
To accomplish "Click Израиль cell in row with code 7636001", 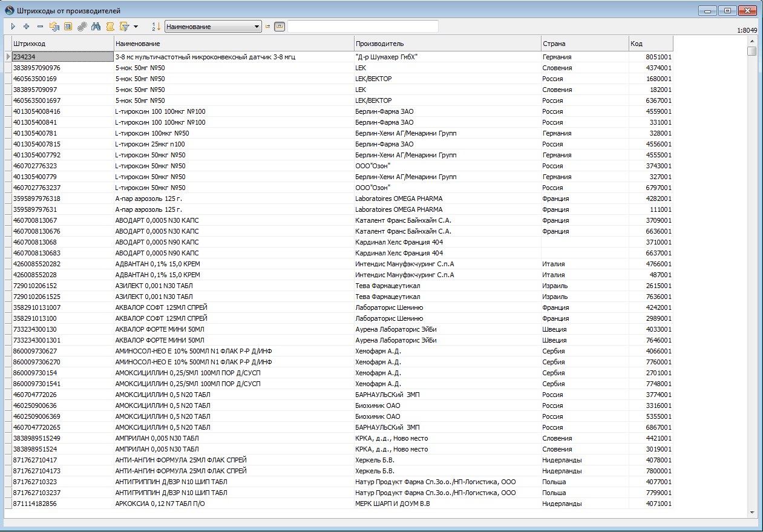I will coord(585,297).
